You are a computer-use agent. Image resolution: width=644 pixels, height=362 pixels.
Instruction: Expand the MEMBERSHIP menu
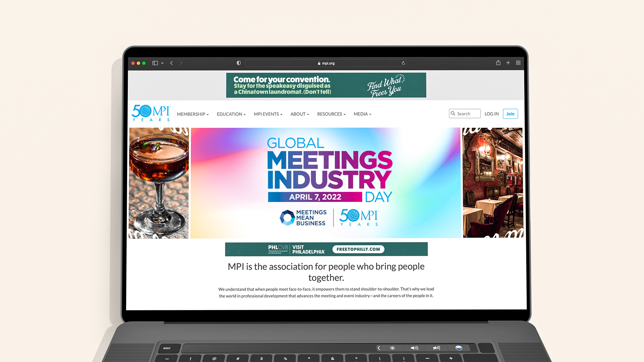tap(193, 114)
